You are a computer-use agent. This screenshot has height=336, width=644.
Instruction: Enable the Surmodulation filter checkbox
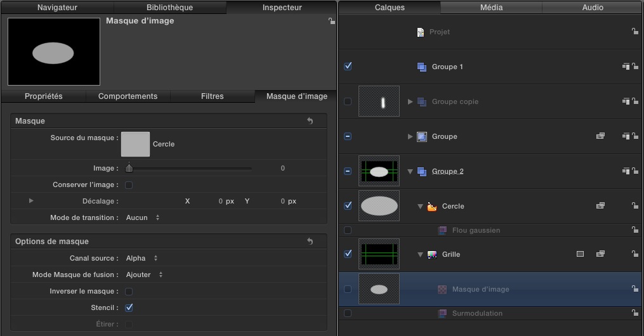tap(348, 313)
